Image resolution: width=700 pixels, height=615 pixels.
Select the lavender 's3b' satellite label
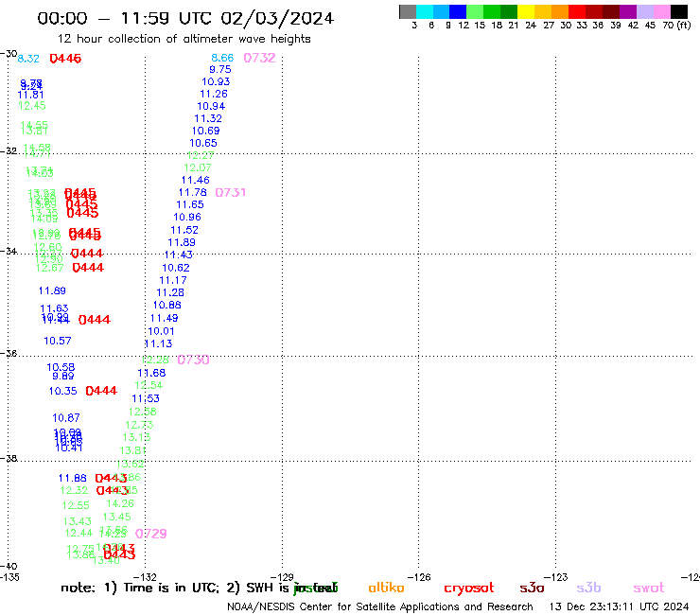coord(588,588)
